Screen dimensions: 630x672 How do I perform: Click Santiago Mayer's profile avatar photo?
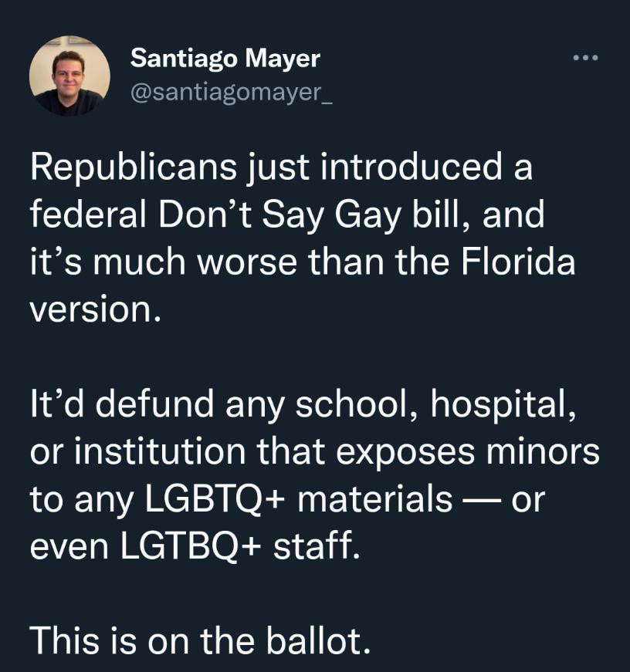69,76
